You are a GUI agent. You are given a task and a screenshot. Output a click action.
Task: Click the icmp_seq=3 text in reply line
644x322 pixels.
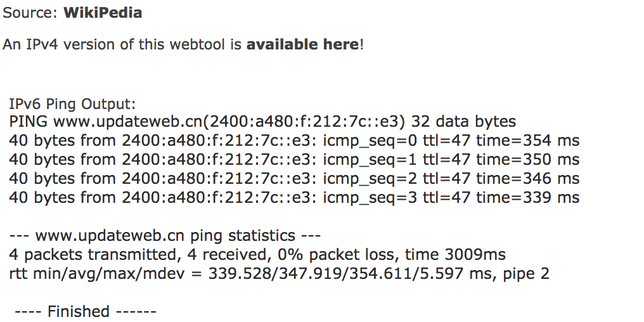pyautogui.click(x=368, y=198)
